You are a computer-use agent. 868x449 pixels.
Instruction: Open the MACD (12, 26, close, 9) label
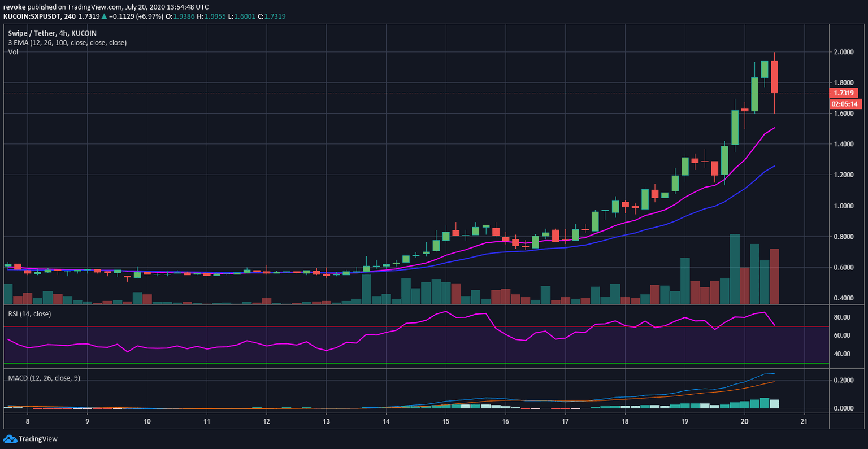[44, 378]
